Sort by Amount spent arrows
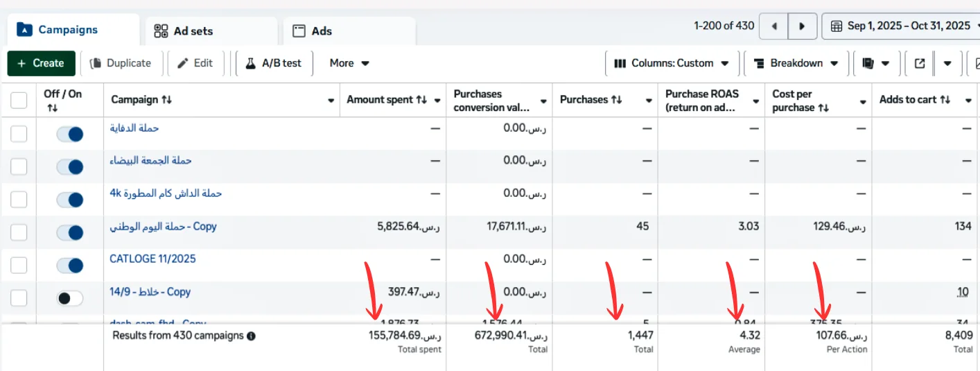Viewport: 980px width, 371px height. pos(421,100)
